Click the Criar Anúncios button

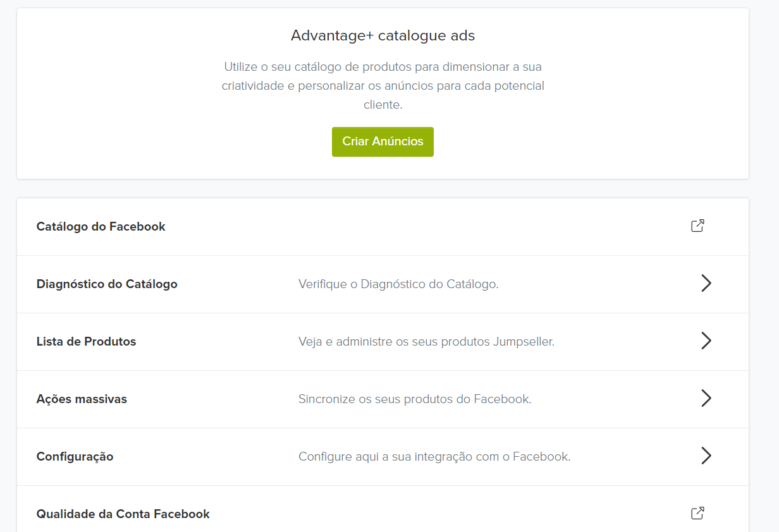(383, 142)
